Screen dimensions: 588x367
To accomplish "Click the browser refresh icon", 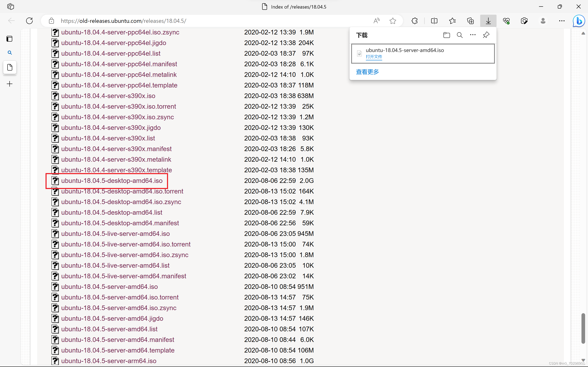I will 29,21.
